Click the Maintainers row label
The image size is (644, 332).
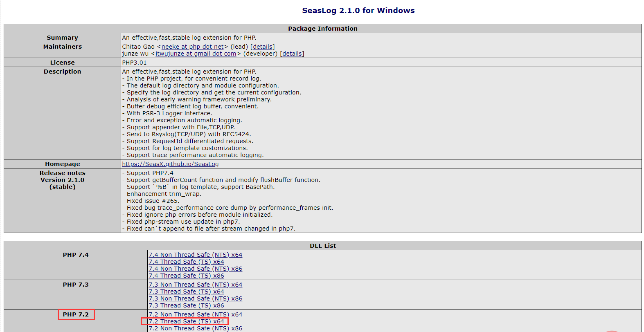[63, 47]
